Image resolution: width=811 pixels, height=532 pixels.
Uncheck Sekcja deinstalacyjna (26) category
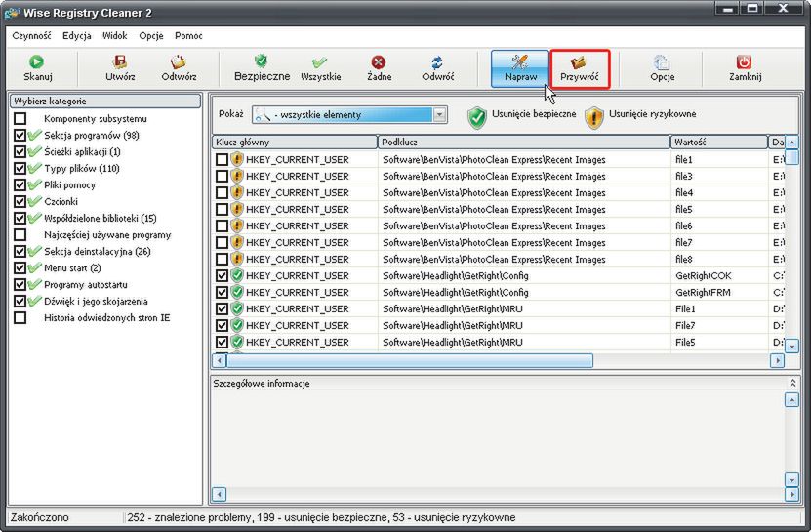[20, 251]
